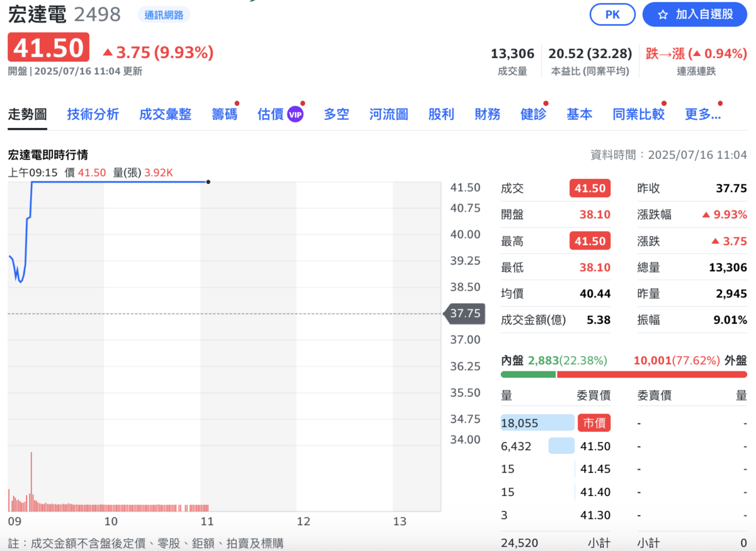Click the PK compare button
The height and width of the screenshot is (551, 756).
tap(612, 14)
